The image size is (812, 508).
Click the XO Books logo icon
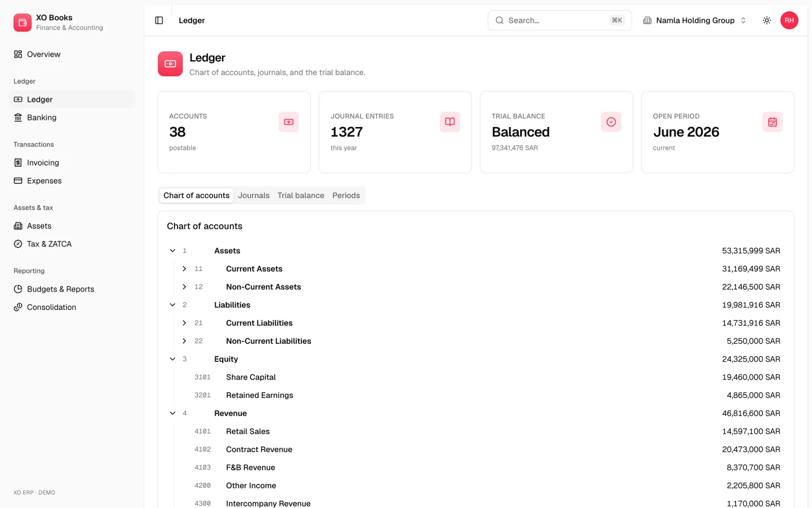point(22,22)
